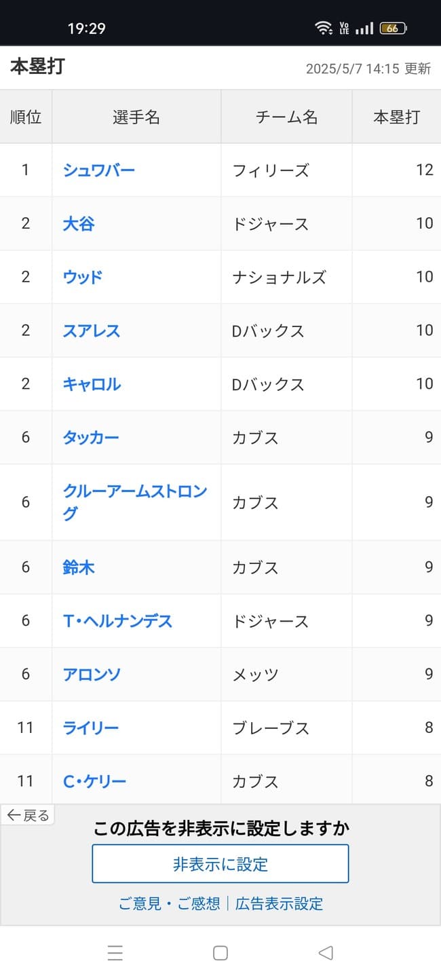Open T・ヘルナンデス of the ドジャース
The width and height of the screenshot is (441, 980).
tap(113, 620)
